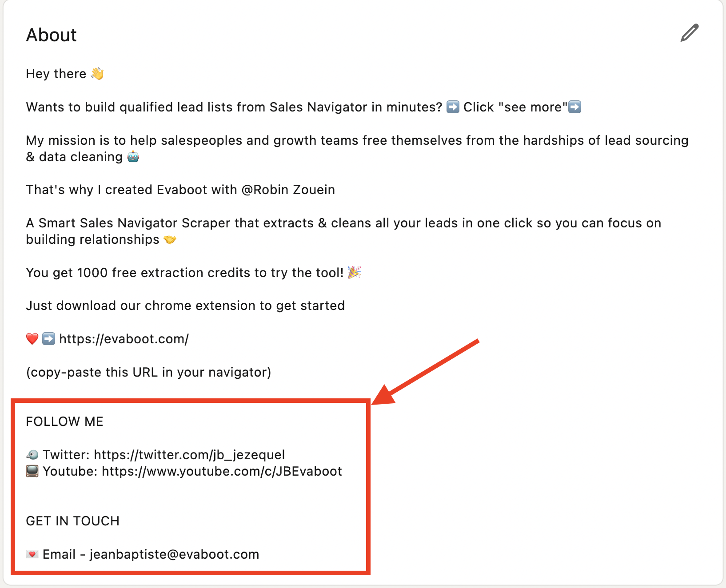Click the jeanbaptiste@evaboot.com email address
This screenshot has width=726, height=588.
point(174,554)
